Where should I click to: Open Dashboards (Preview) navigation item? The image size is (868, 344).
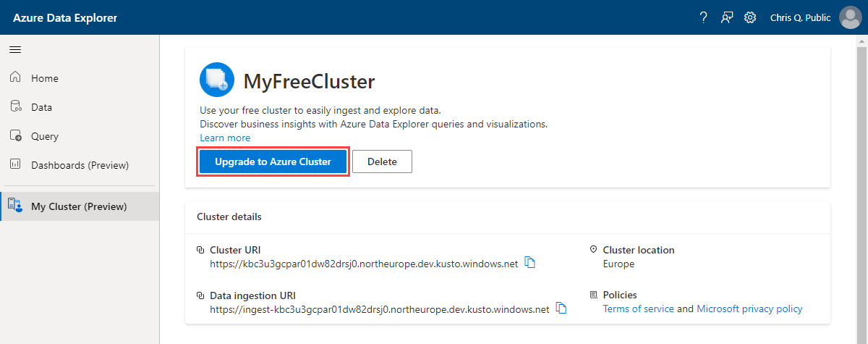click(x=80, y=165)
